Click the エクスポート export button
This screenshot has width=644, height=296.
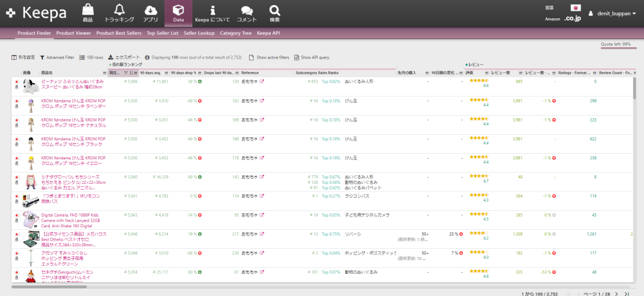click(x=128, y=57)
